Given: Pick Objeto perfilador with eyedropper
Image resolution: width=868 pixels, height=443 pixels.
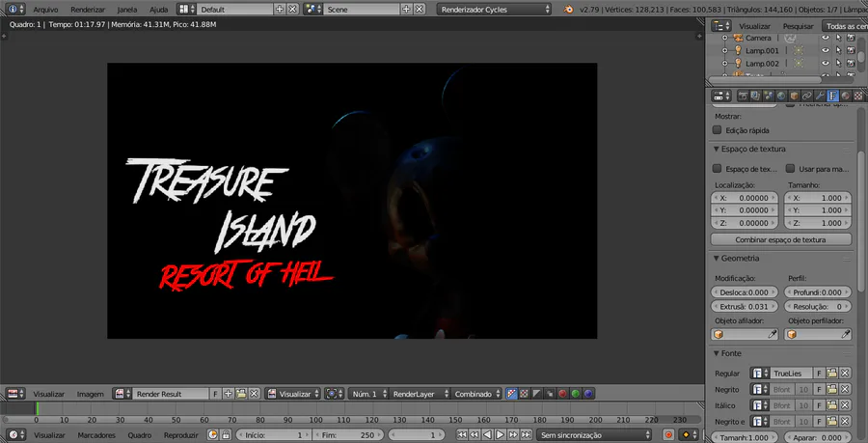Looking at the screenshot, I should tap(846, 335).
